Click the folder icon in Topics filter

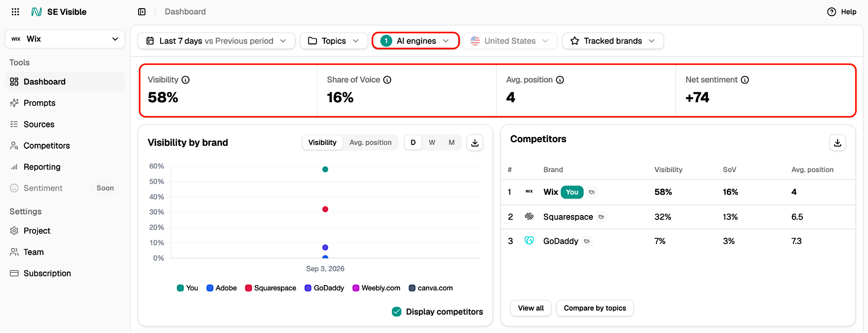312,41
